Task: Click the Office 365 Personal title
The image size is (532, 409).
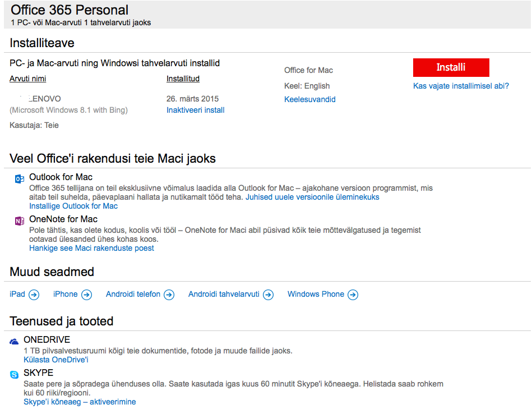Action: [70, 10]
